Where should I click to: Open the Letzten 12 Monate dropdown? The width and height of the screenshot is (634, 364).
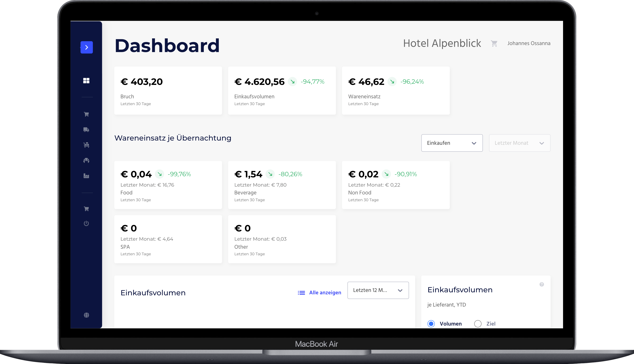pos(378,290)
